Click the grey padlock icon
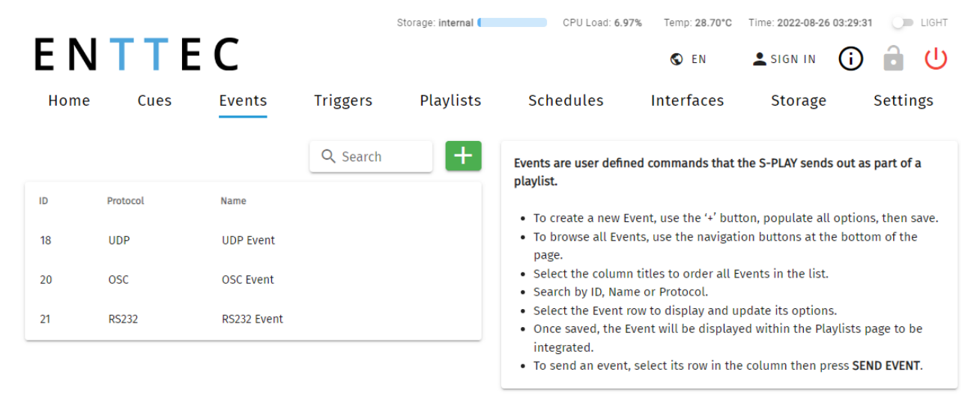This screenshot has height=405, width=980. point(893,58)
